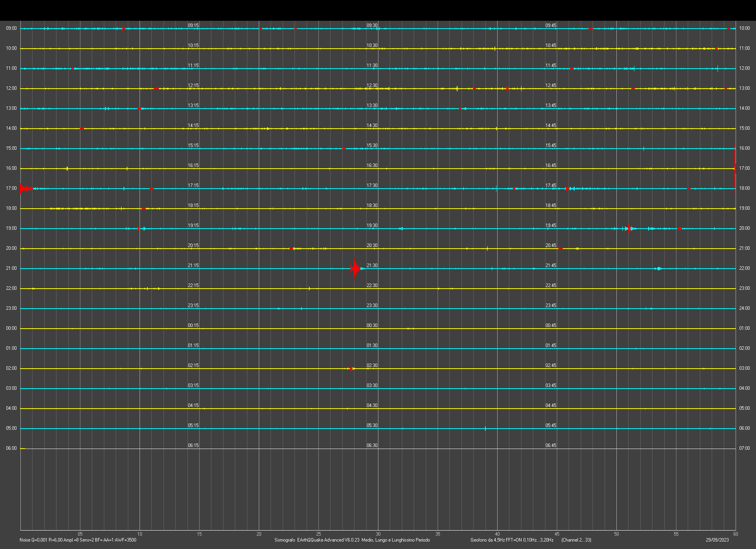The image size is (756, 549).
Task: Click the '24:00' row end label
Action: [x=744, y=308]
